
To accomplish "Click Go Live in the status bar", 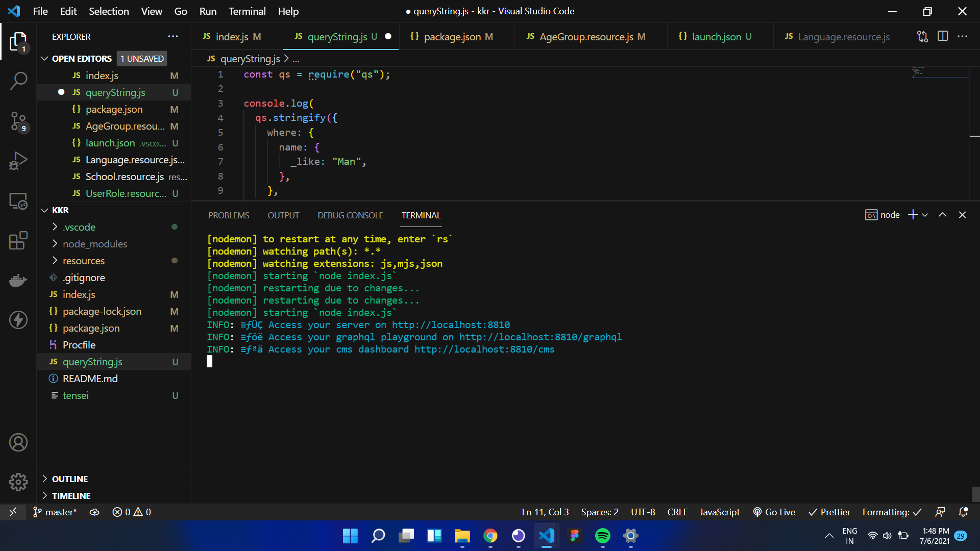I will point(774,512).
